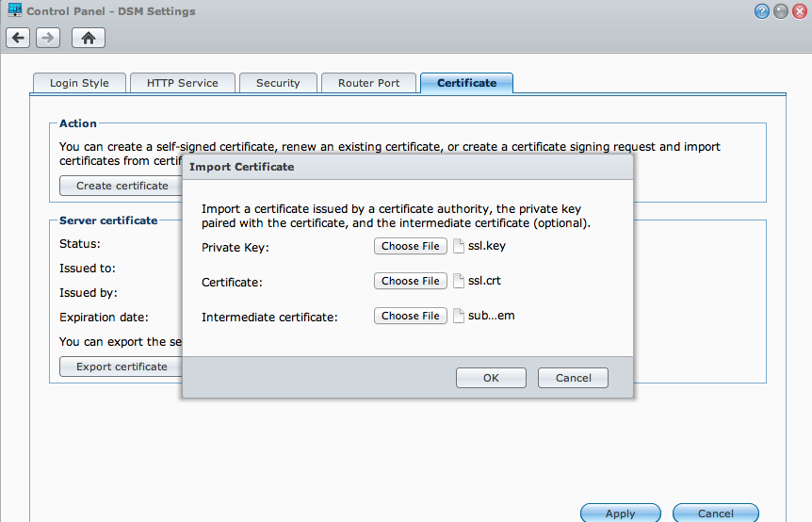Click the Control Panel app icon in title bar
This screenshot has width=812, height=522.
(14, 11)
